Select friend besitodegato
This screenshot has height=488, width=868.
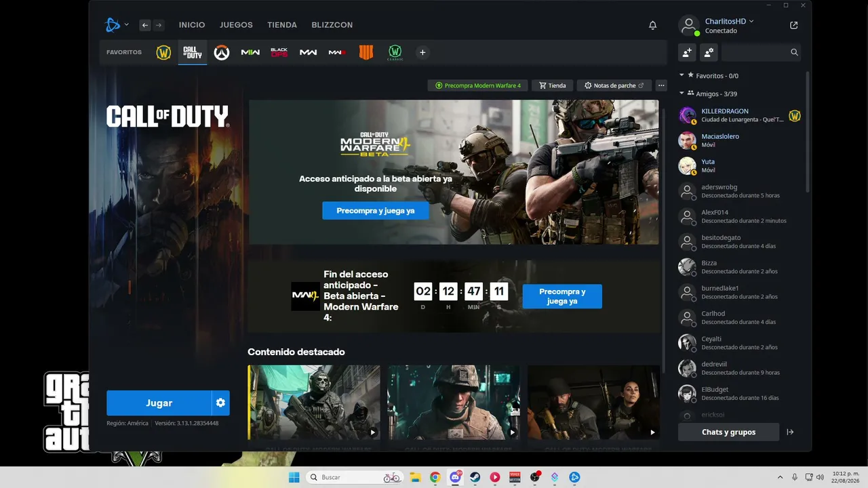click(x=741, y=242)
